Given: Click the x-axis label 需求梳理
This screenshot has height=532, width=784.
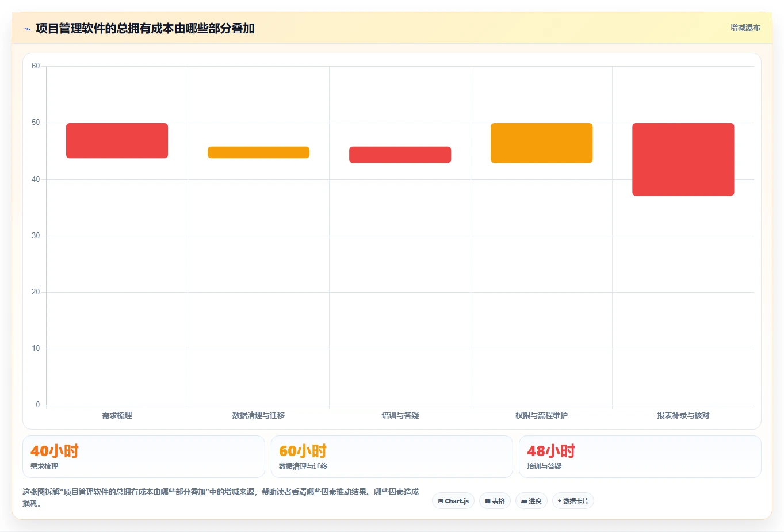Looking at the screenshot, I should pos(117,415).
